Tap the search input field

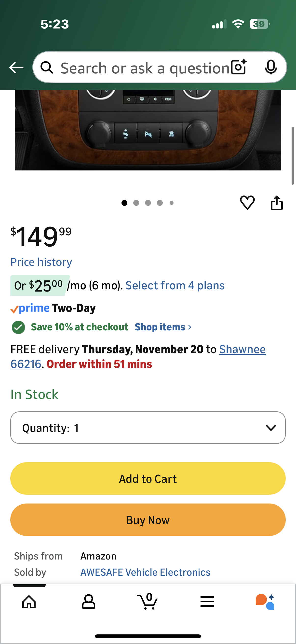[x=145, y=68]
